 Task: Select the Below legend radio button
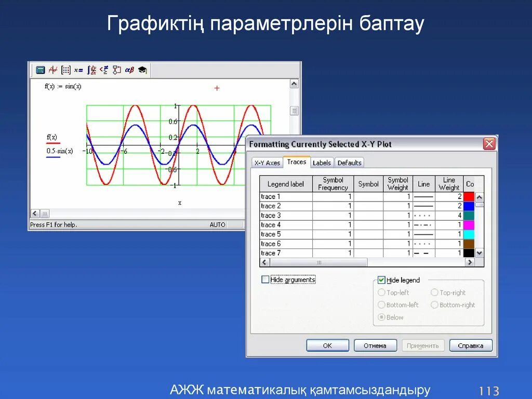tap(381, 317)
